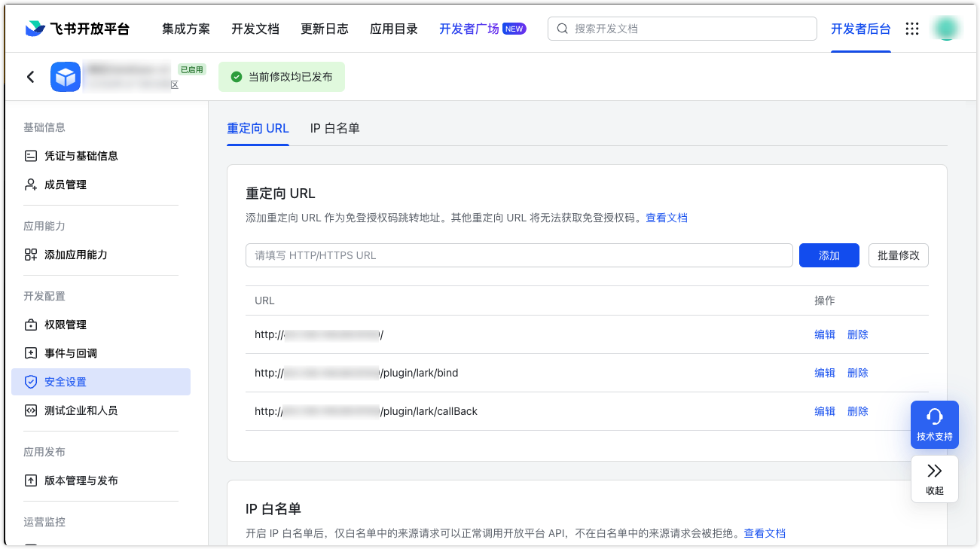
Task: Open 更新日志 in top navigation
Action: pos(325,29)
